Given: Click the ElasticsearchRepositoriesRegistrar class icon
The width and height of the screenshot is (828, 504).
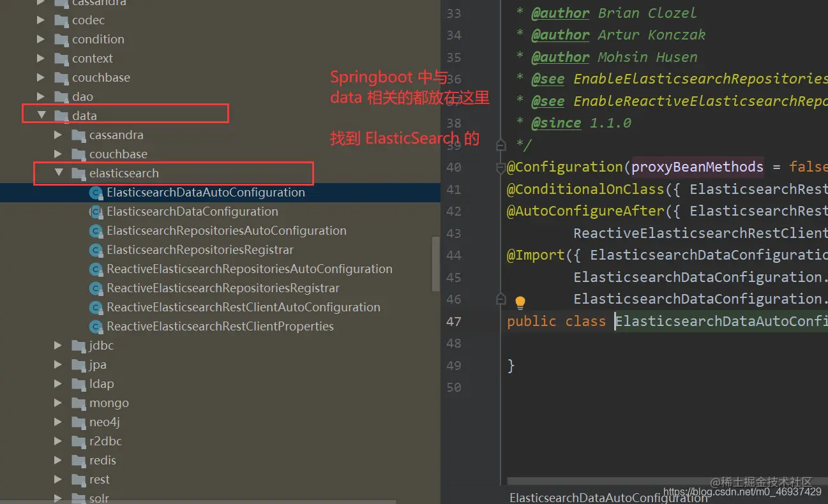Looking at the screenshot, I should 96,250.
